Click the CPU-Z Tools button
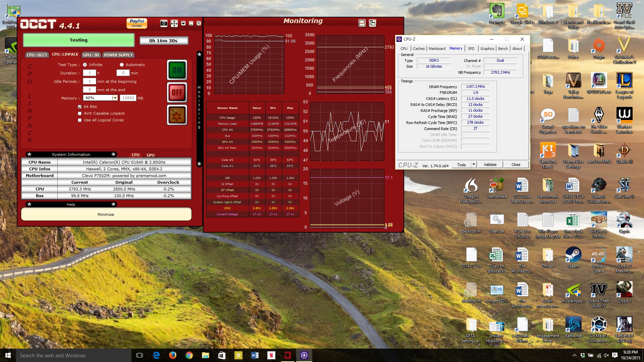 (462, 165)
